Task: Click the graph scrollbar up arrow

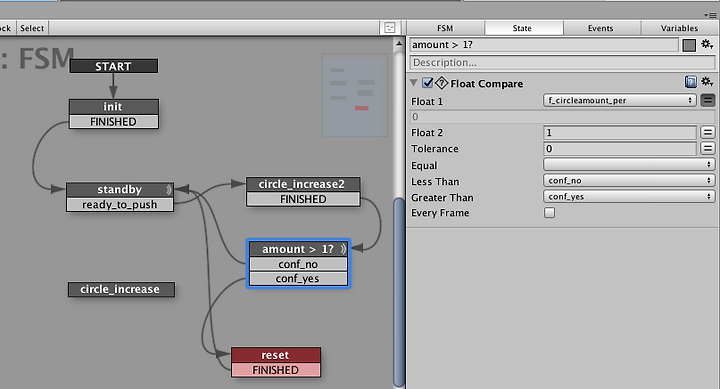Action: coord(399,44)
